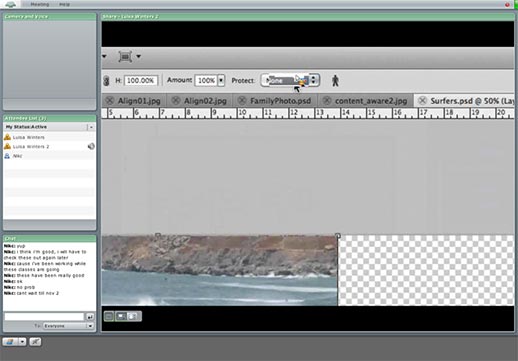Open the Help menu
Viewport: 518px width, 361px height.
pyautogui.click(x=64, y=4)
